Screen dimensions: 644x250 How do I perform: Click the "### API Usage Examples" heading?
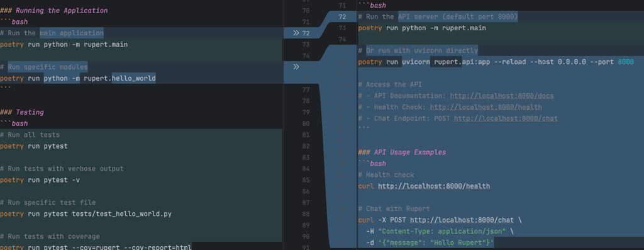click(x=402, y=152)
